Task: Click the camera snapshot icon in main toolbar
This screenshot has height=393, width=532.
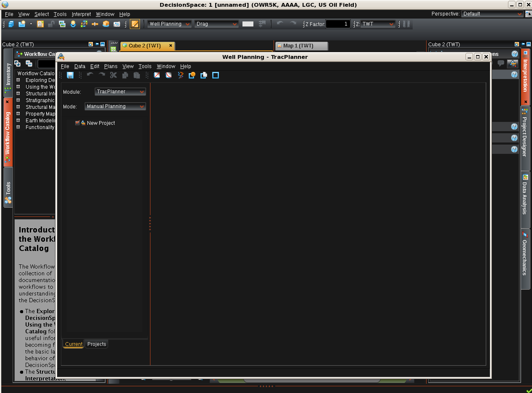Action: 117,24
